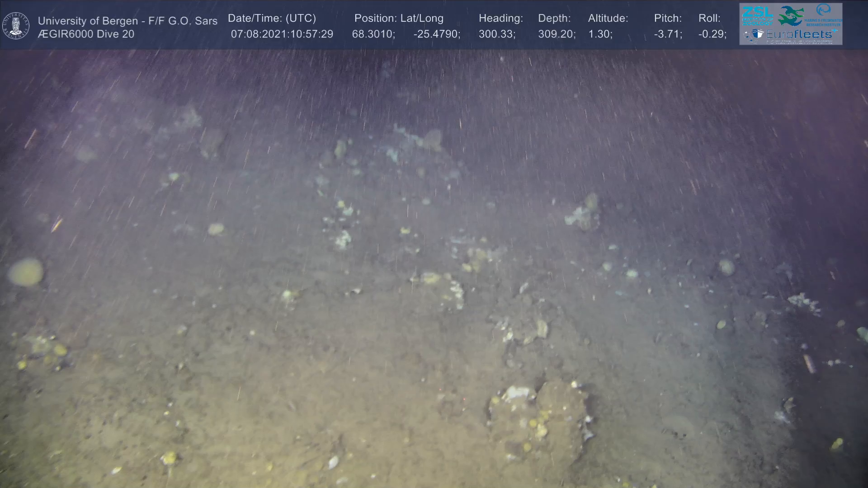Select the timestamp 07:08:2021:10:57:29
The height and width of the screenshot is (488, 868).
tap(282, 34)
